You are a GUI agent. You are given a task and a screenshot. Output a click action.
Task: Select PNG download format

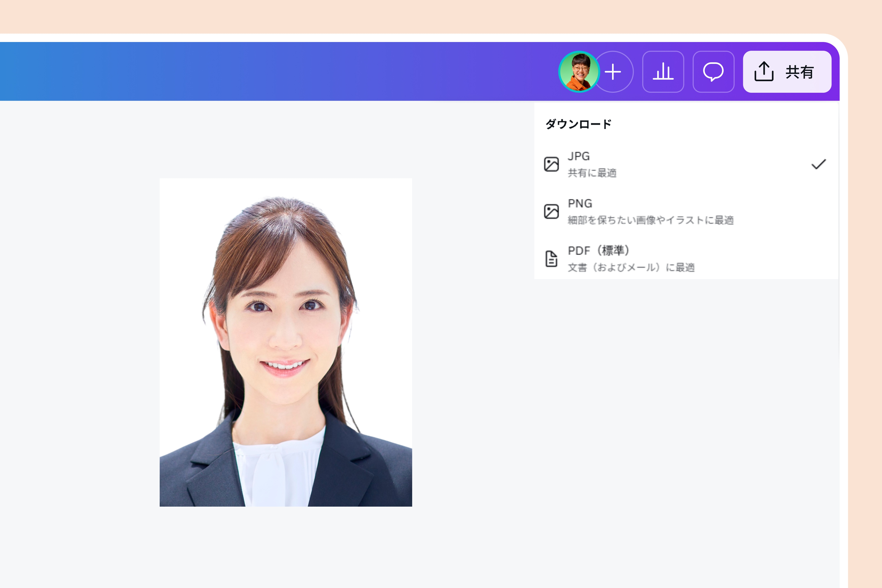686,212
